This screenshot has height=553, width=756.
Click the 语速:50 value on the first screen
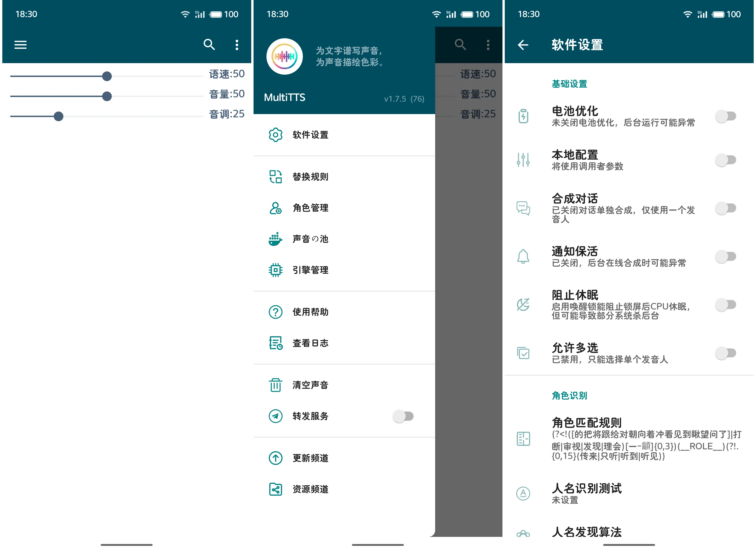point(227,74)
